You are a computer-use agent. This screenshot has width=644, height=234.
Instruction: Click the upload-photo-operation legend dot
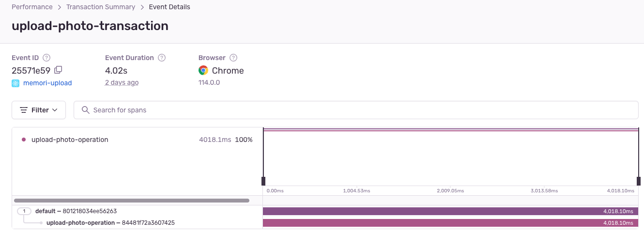[x=24, y=140]
